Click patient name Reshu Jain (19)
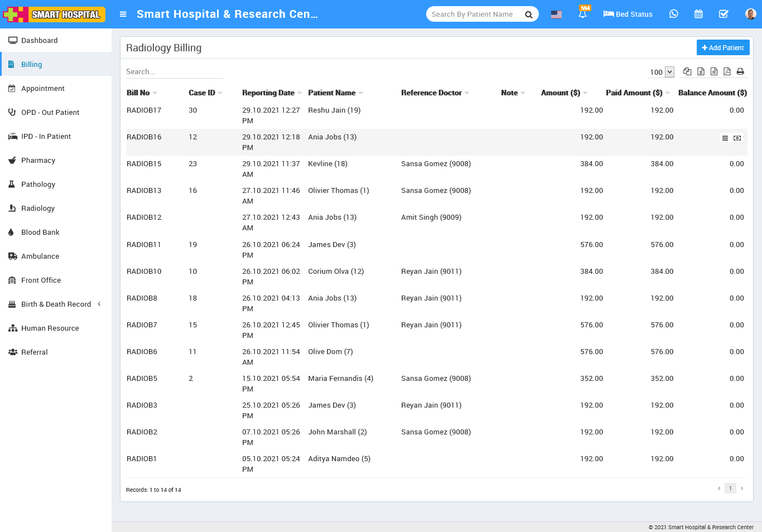Screen dimensions: 762x532 click(x=334, y=110)
